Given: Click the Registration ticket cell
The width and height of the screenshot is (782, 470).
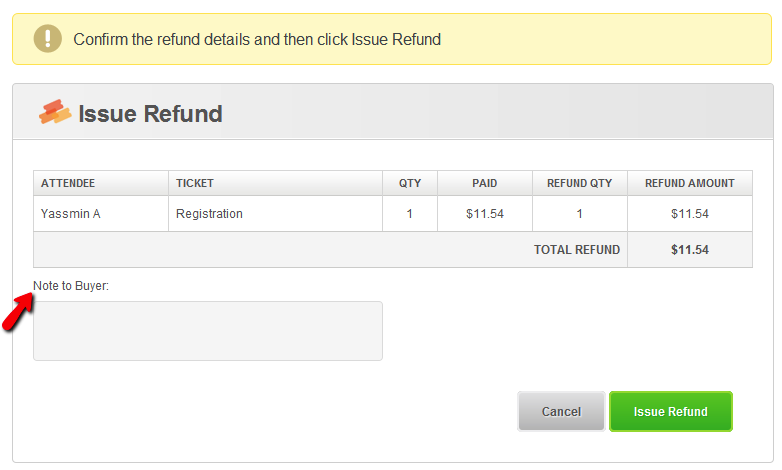Looking at the screenshot, I should tap(275, 214).
